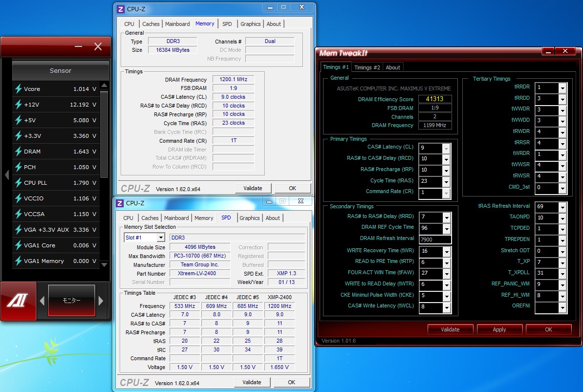The height and width of the screenshot is (392, 583).
Task: Click the DRAM voltage lightning icon
Action: click(19, 152)
